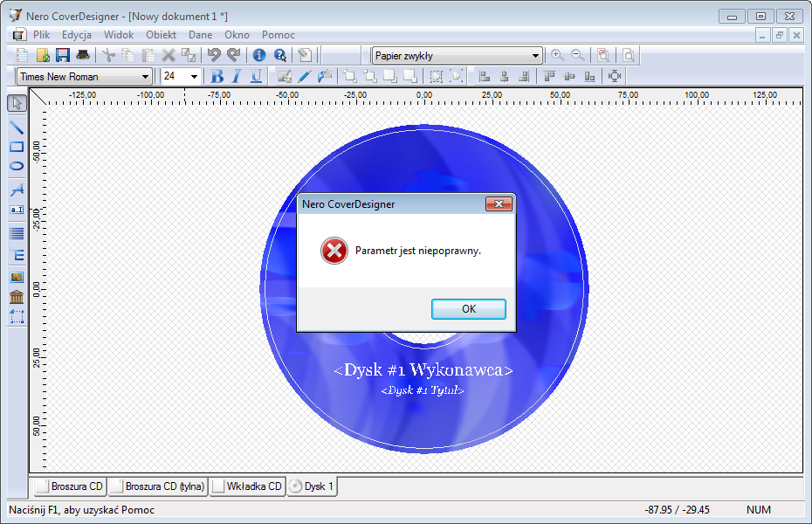Open the Obiekt menu
The height and width of the screenshot is (524, 812).
coord(161,35)
